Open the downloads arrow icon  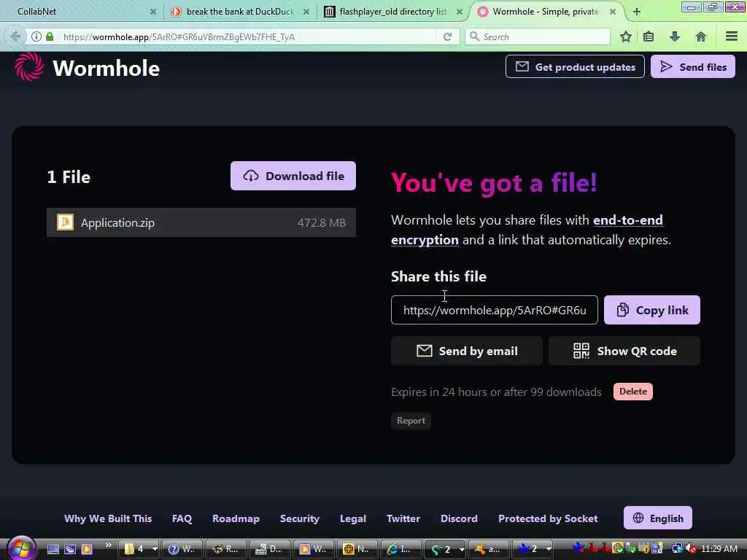click(x=675, y=36)
